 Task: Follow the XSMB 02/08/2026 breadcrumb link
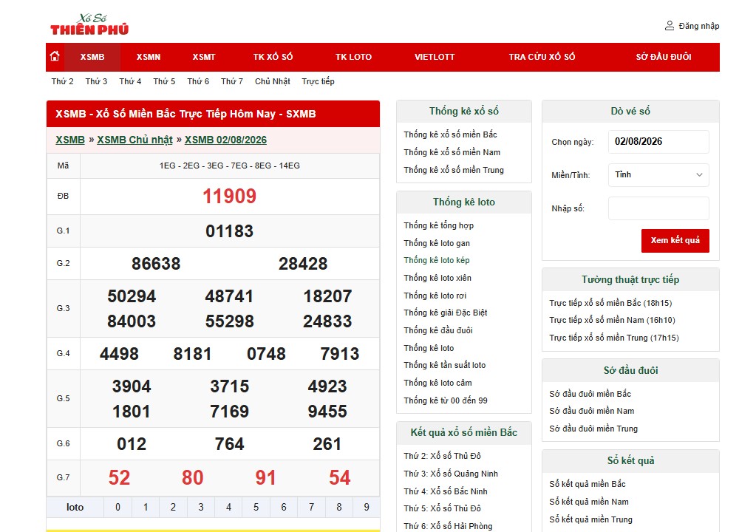point(225,140)
